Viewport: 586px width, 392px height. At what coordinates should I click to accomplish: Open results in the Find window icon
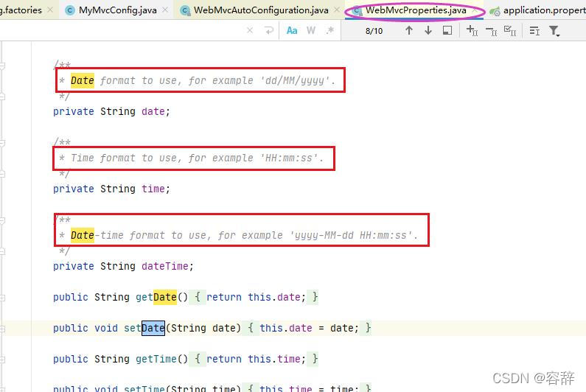coord(447,31)
